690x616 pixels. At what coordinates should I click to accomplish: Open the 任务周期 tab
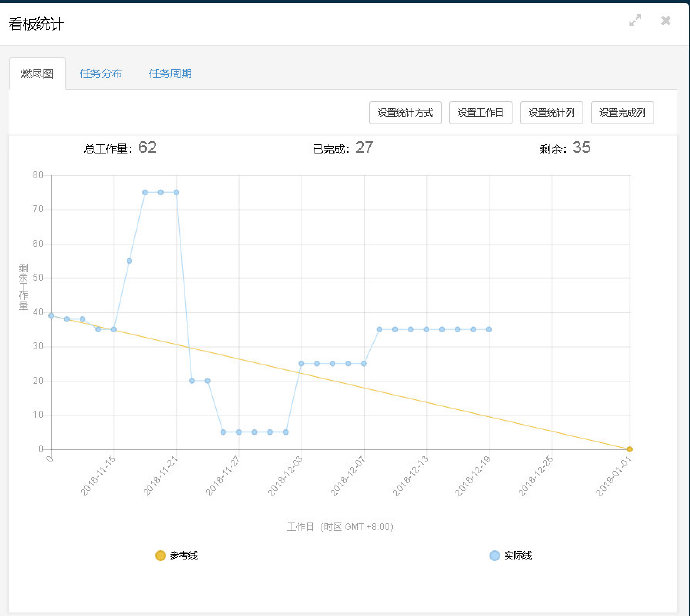[170, 73]
